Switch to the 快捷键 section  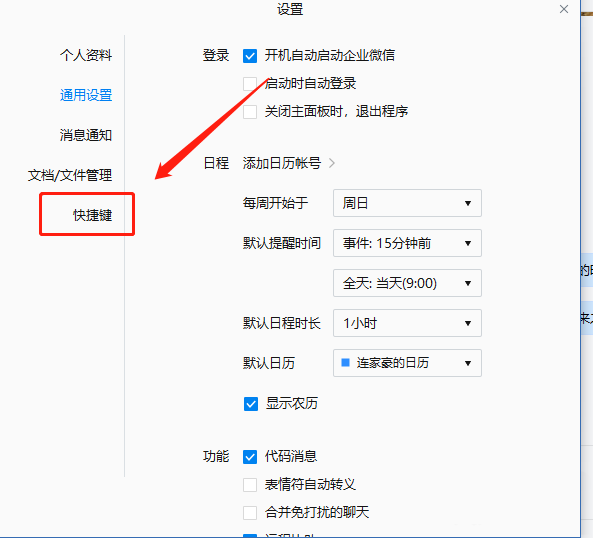tap(93, 215)
